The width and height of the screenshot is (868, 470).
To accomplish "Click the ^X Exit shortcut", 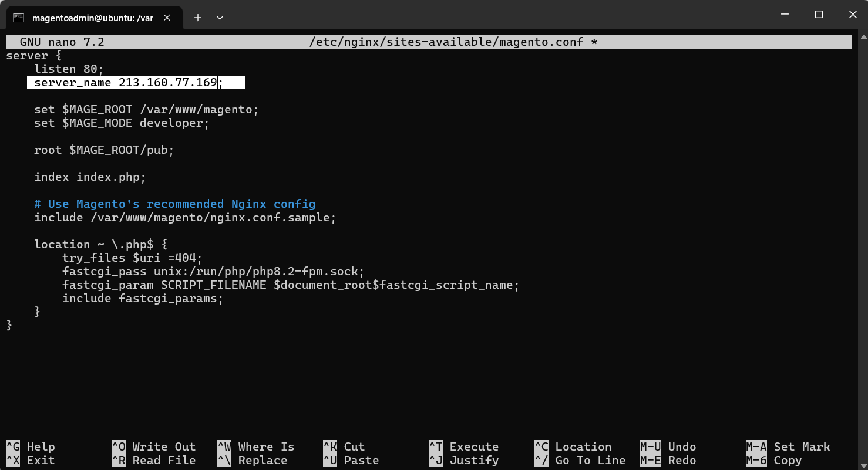I will pyautogui.click(x=31, y=461).
